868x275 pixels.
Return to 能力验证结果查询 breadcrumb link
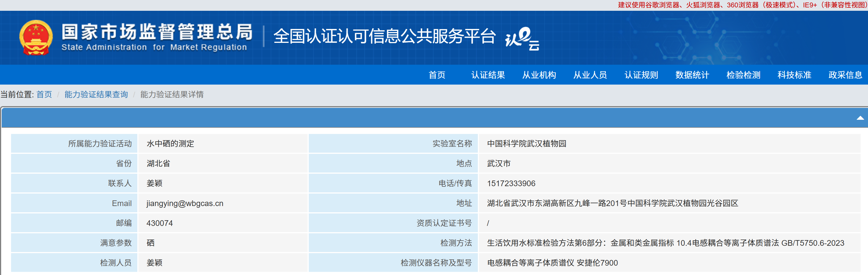(x=96, y=94)
